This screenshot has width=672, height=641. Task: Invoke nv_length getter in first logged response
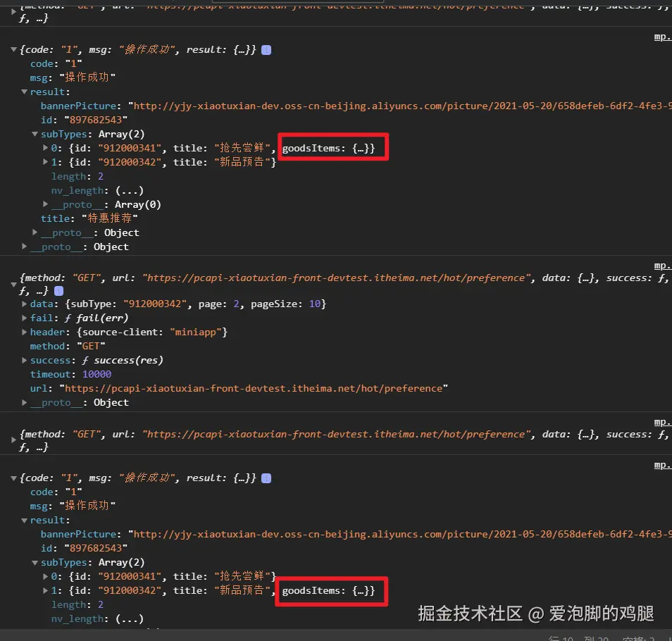[x=130, y=191]
